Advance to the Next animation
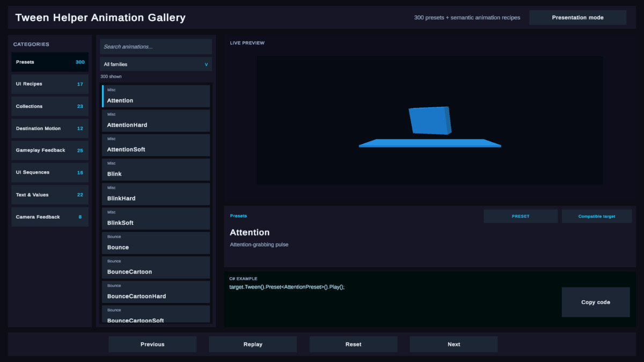The width and height of the screenshot is (644, 362). coord(454,344)
